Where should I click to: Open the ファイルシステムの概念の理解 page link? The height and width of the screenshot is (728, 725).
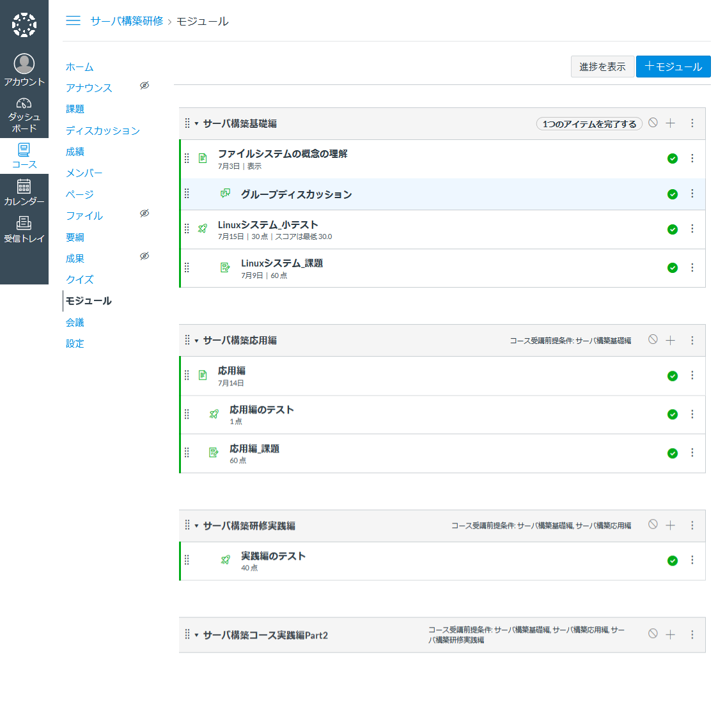point(283,153)
